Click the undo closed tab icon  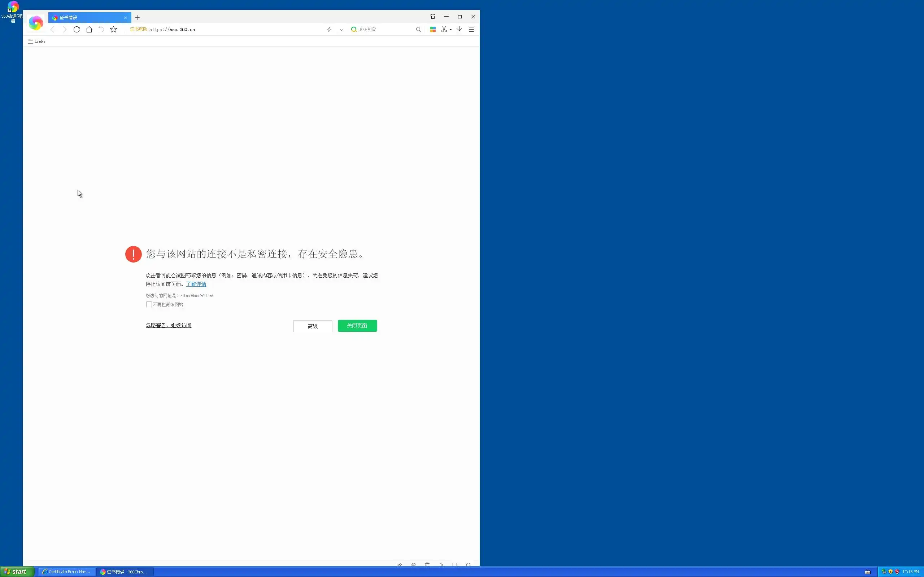pyautogui.click(x=101, y=29)
